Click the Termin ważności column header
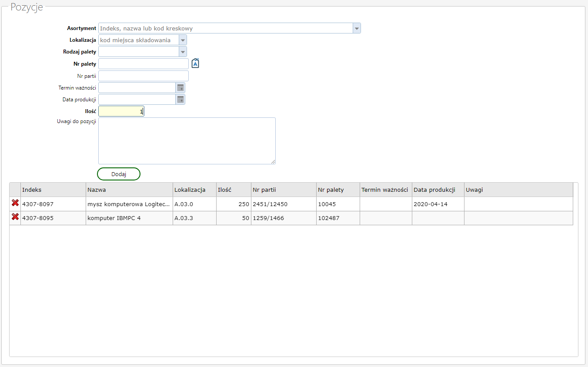Image resolution: width=588 pixels, height=367 pixels. click(386, 190)
